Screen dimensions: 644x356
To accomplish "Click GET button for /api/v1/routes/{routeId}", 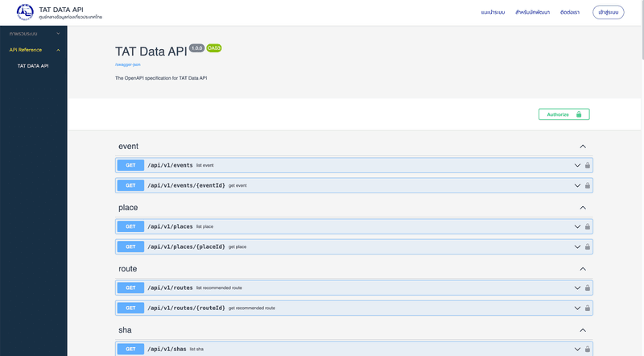I will (x=130, y=308).
